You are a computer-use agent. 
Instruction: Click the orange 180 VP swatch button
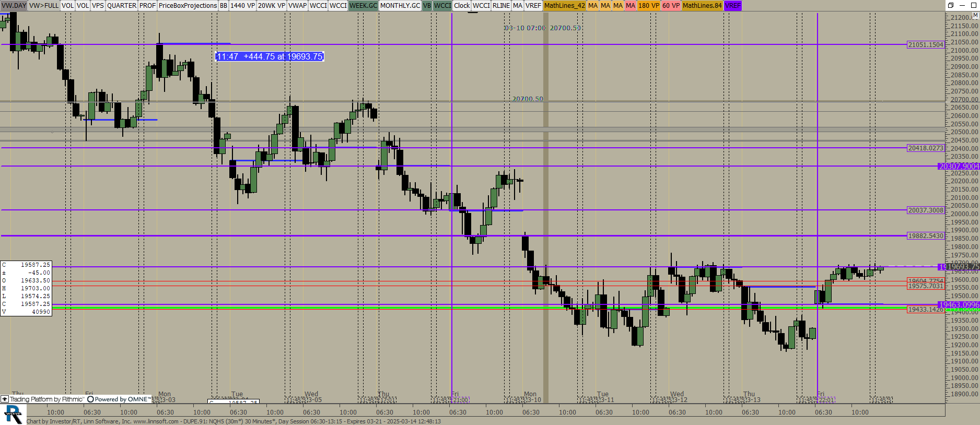pyautogui.click(x=648, y=6)
